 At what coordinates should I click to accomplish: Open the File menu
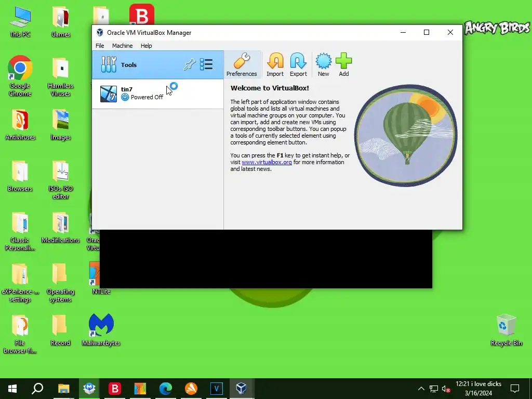click(x=100, y=46)
